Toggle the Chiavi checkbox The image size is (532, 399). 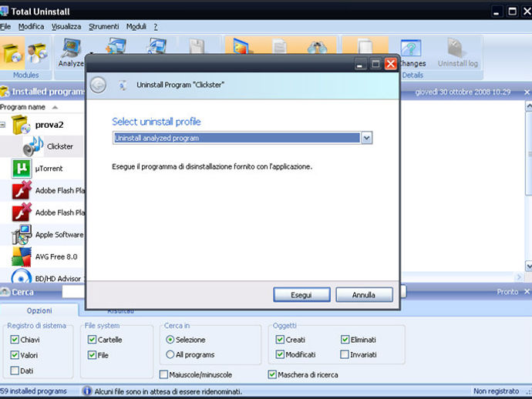15,340
